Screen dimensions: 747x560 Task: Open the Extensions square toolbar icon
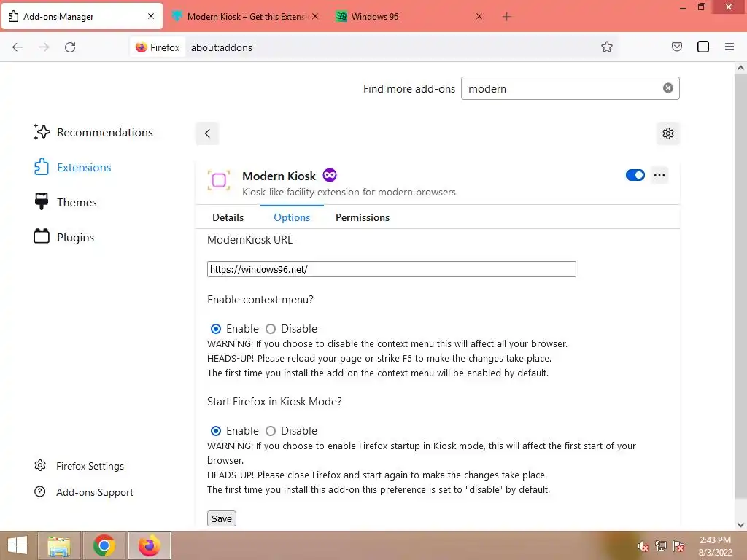click(x=703, y=47)
